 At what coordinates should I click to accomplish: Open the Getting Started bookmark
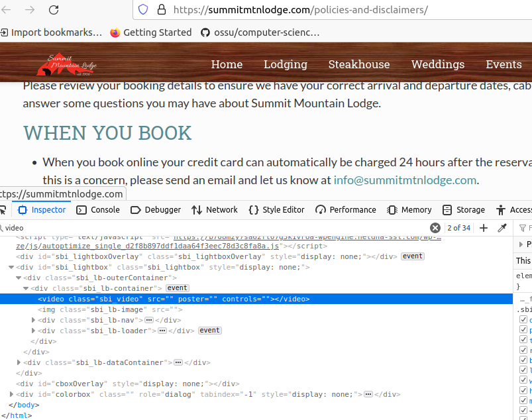coord(151,32)
